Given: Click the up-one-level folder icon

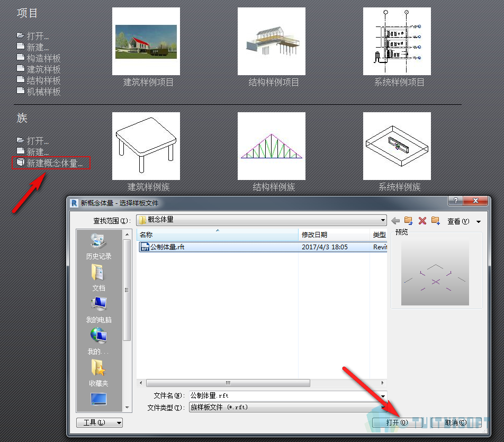Looking at the screenshot, I should (409, 221).
